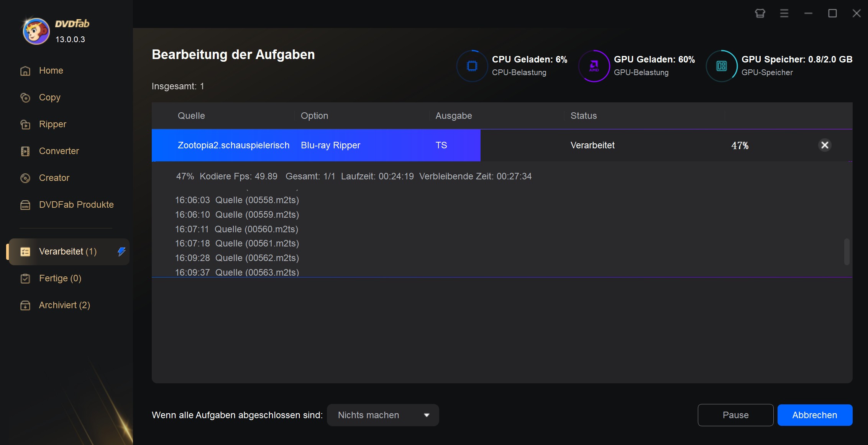The width and height of the screenshot is (868, 445).
Task: Toggle the lightning bolt on Verarbeitet
Action: click(121, 251)
